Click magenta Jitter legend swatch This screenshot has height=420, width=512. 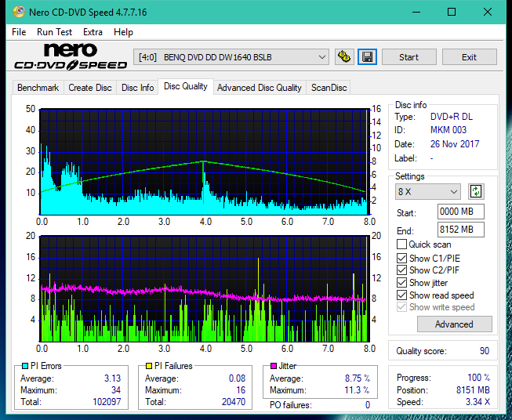click(x=274, y=366)
